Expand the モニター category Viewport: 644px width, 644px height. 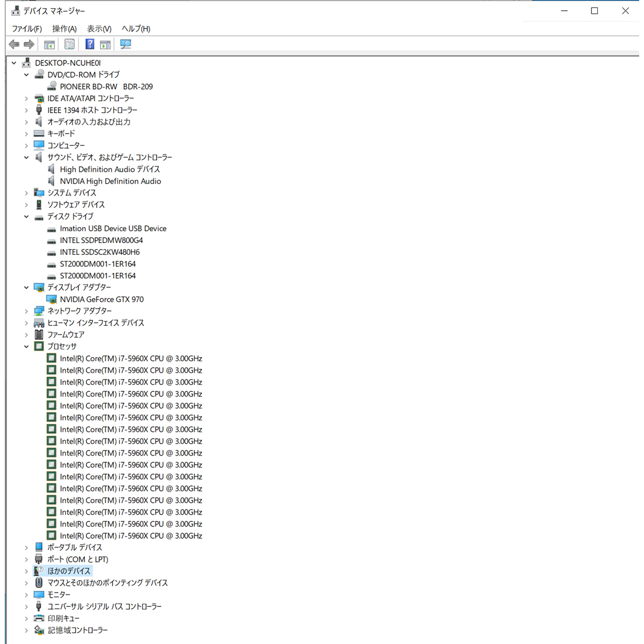(x=26, y=595)
